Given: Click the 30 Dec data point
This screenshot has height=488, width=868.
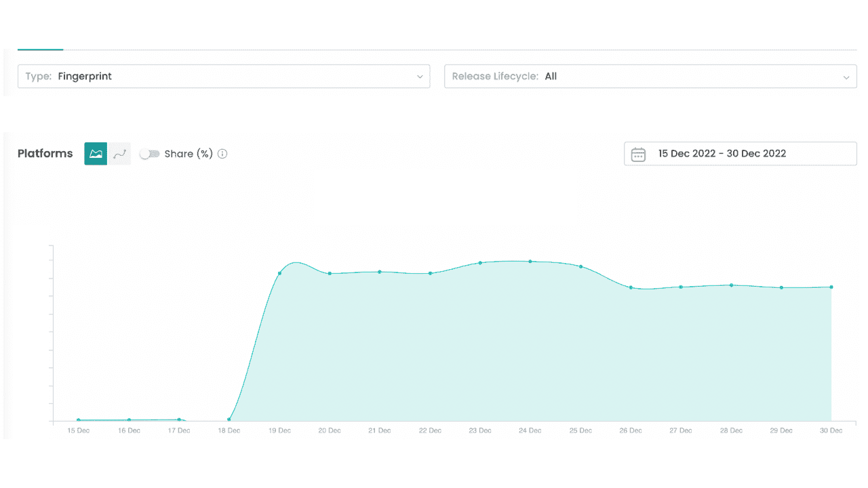Looking at the screenshot, I should point(831,287).
